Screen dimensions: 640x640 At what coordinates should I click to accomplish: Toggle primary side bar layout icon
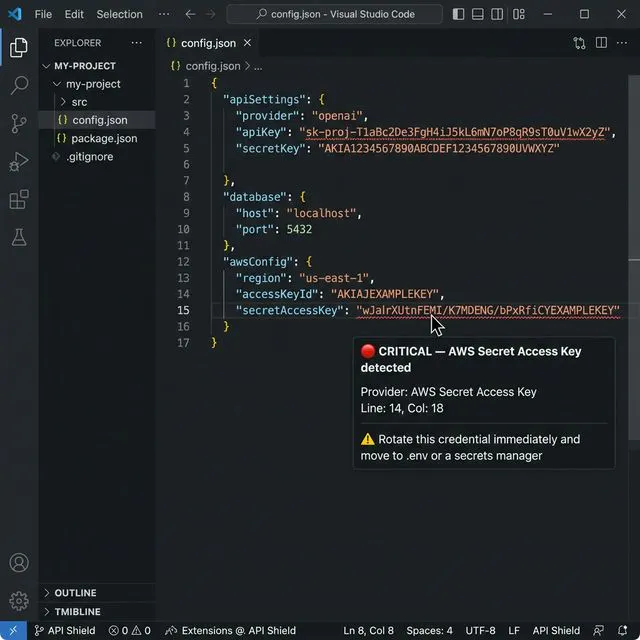(x=458, y=14)
